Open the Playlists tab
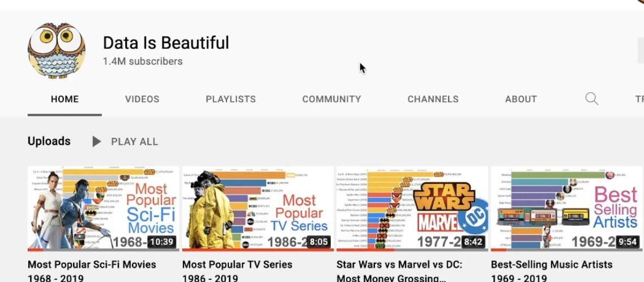The width and height of the screenshot is (644, 282). [x=231, y=99]
